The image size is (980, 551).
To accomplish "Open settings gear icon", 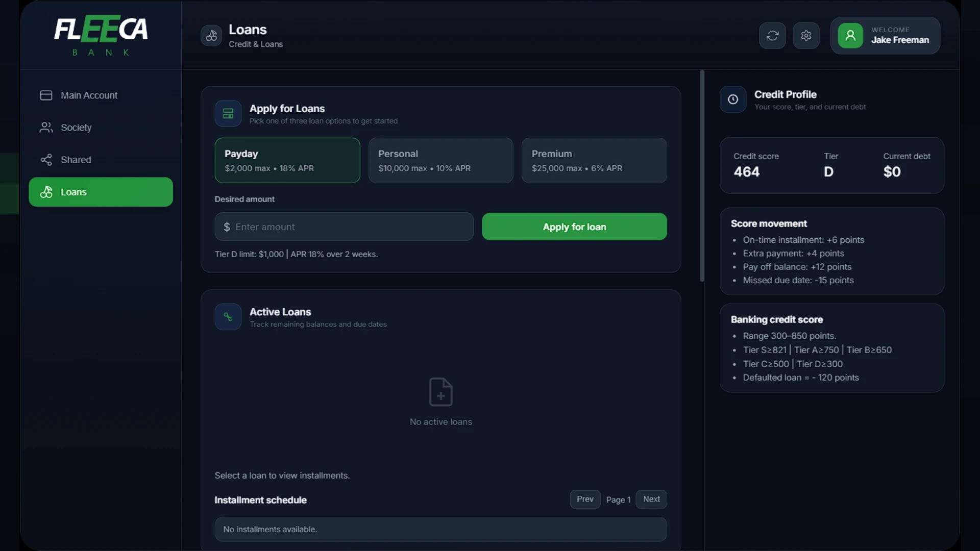I will tap(806, 36).
